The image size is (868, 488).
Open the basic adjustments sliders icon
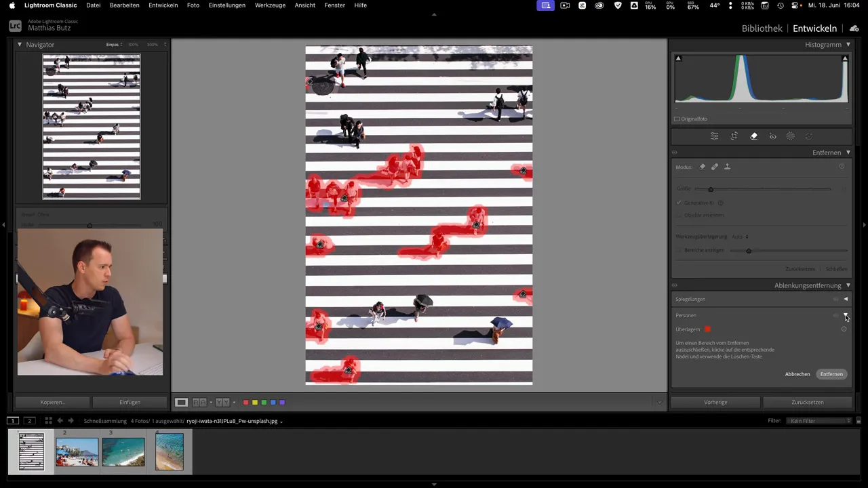click(x=714, y=136)
